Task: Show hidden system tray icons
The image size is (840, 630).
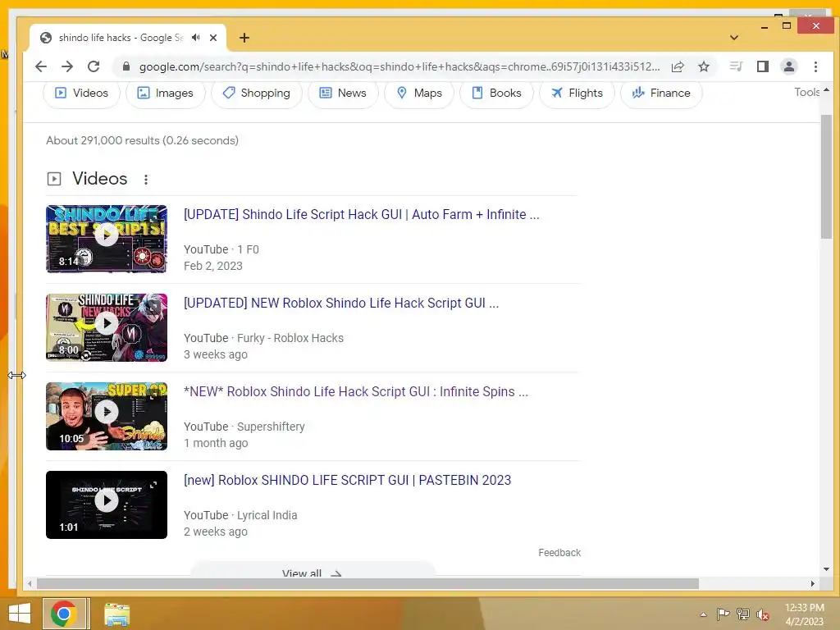Action: pyautogui.click(x=703, y=614)
